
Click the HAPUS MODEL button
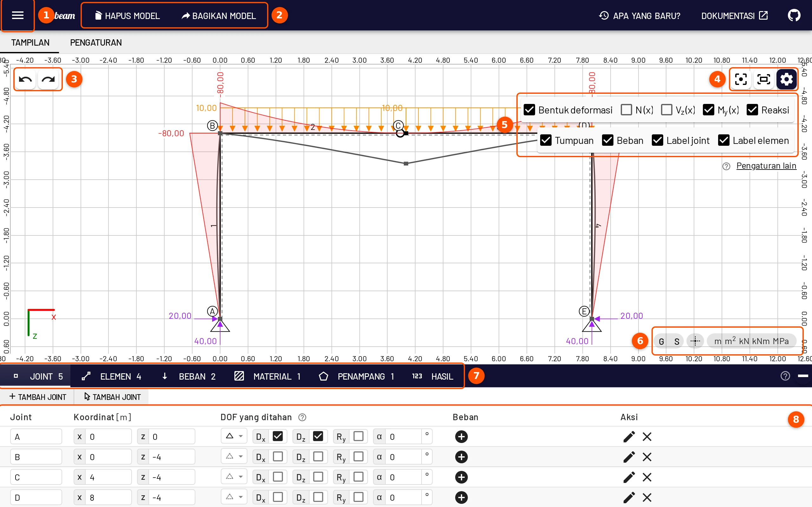coord(127,16)
